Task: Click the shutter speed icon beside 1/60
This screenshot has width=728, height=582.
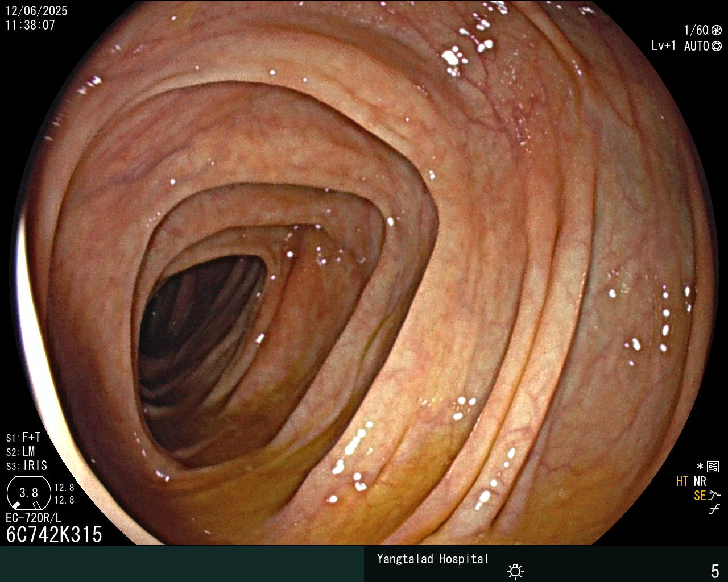Action: 717,31
